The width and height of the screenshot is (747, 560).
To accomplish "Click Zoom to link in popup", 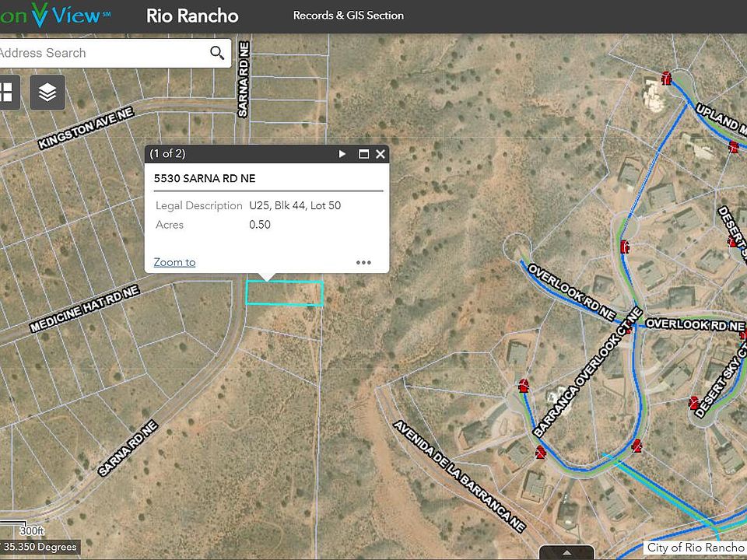I will click(x=174, y=262).
